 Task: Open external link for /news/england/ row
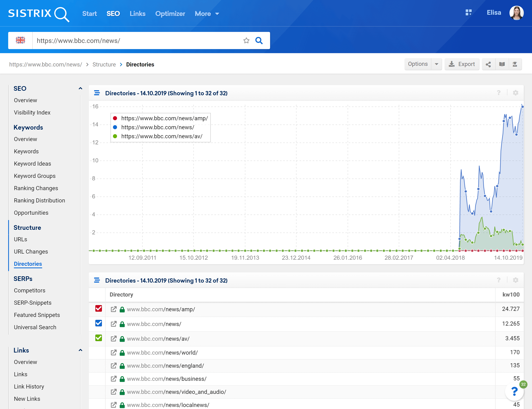(x=114, y=366)
